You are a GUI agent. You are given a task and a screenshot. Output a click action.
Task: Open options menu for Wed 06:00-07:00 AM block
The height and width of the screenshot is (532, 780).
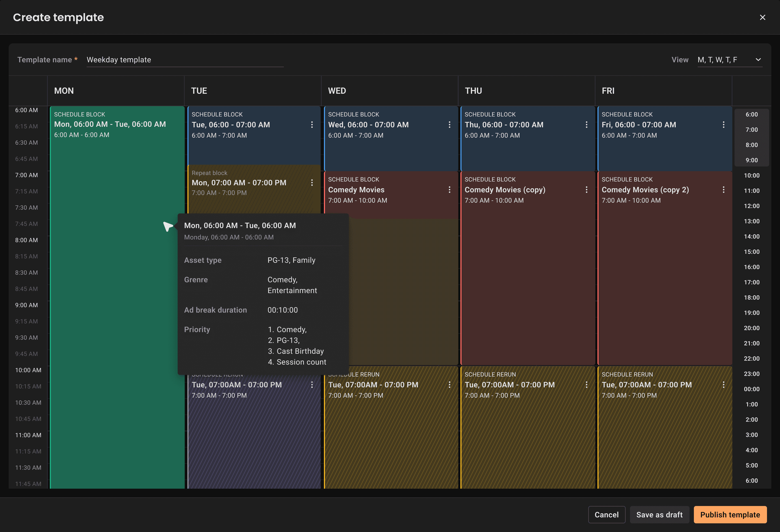click(449, 125)
